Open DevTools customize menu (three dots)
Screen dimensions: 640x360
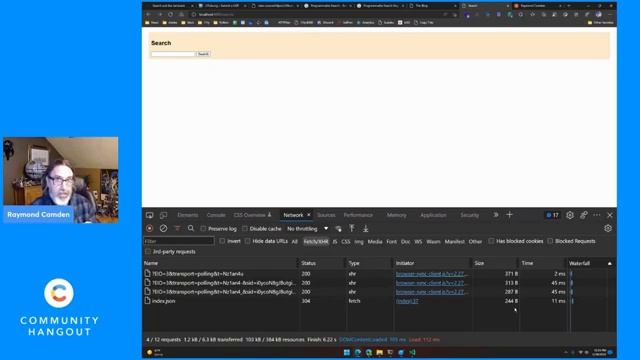tap(597, 215)
